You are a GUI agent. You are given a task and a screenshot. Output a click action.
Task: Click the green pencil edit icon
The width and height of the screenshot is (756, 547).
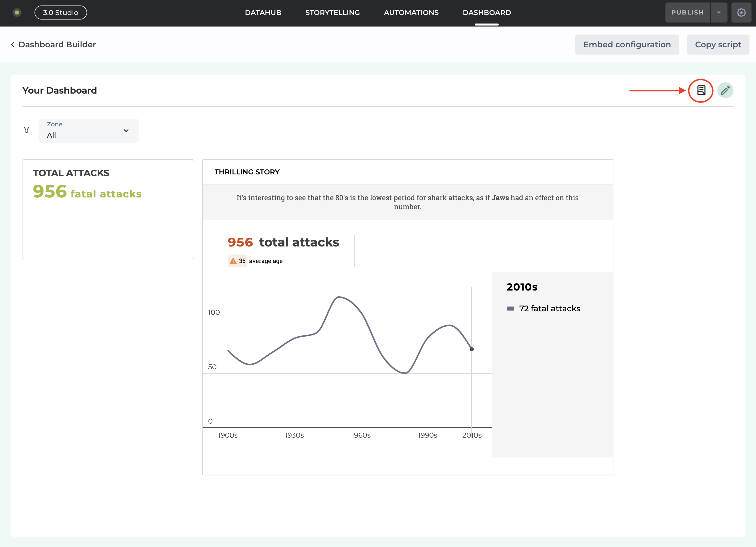point(725,90)
